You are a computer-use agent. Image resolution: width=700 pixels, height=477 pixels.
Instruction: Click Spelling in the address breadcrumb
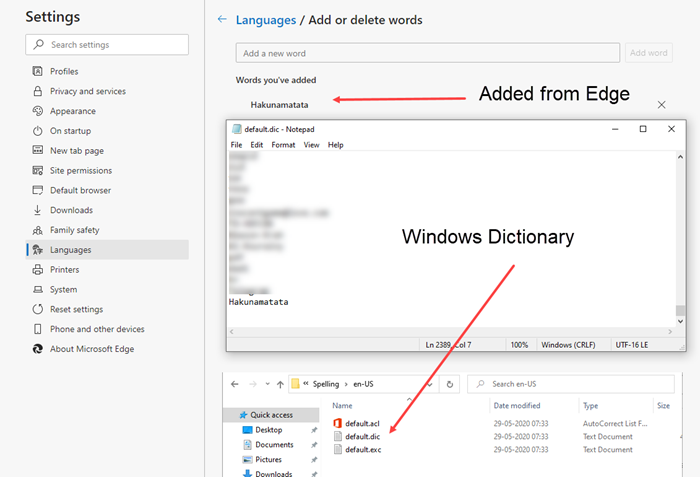pos(326,384)
